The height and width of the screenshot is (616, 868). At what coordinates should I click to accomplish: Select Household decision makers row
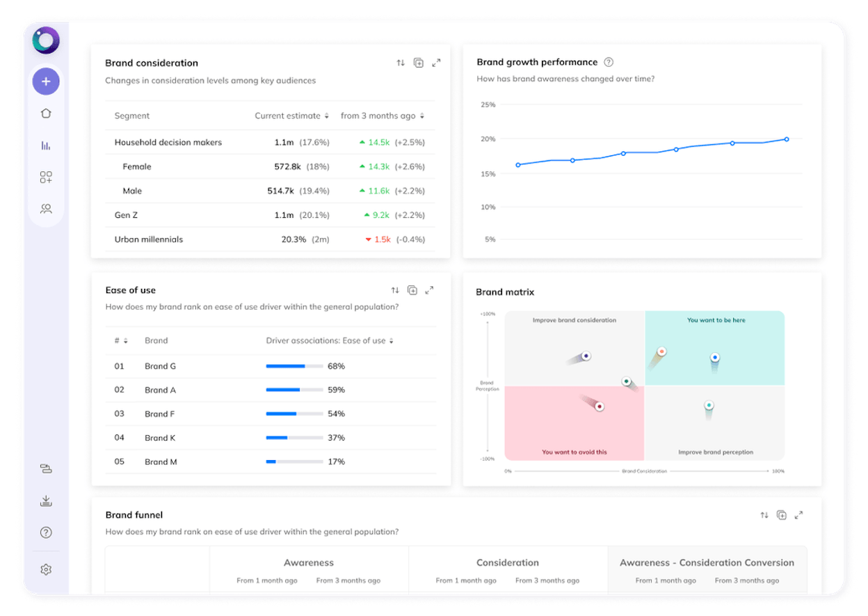tap(270, 142)
